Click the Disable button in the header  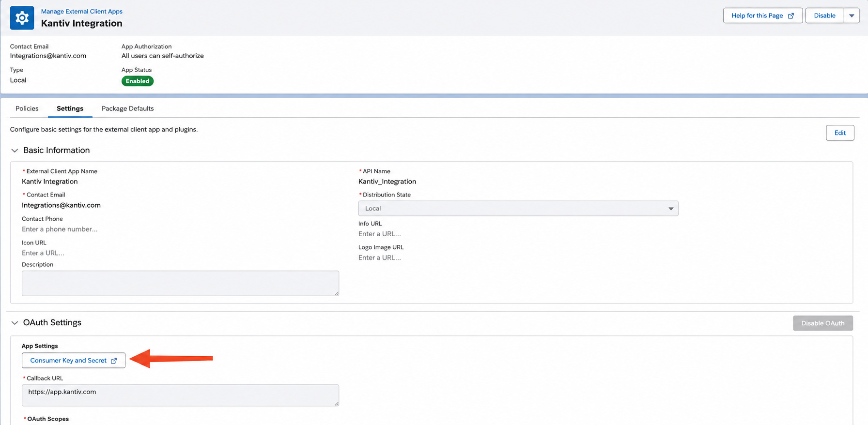point(824,15)
